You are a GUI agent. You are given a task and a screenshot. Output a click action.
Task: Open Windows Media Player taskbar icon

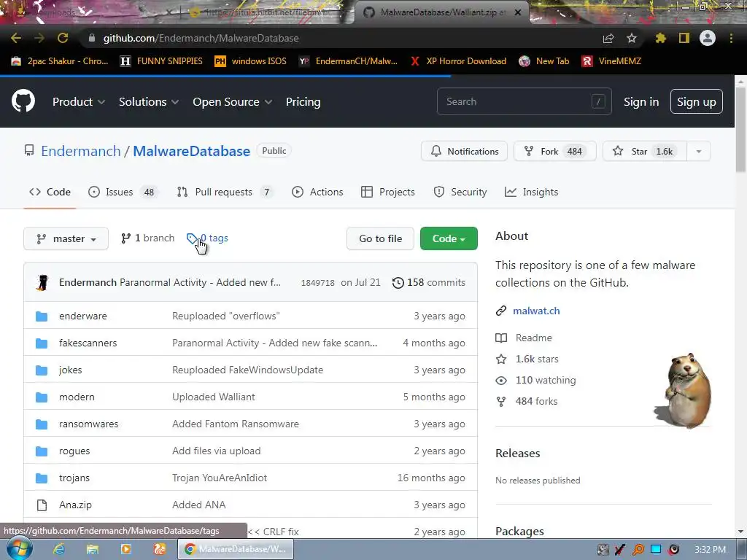[125, 549]
